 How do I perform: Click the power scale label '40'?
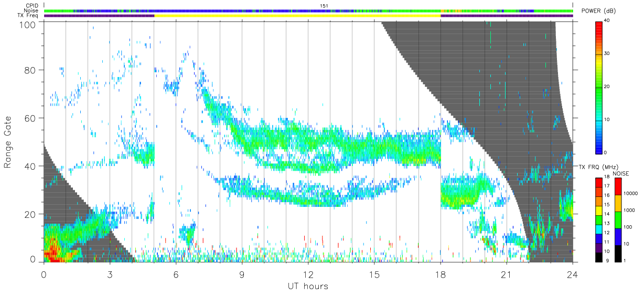coord(608,21)
